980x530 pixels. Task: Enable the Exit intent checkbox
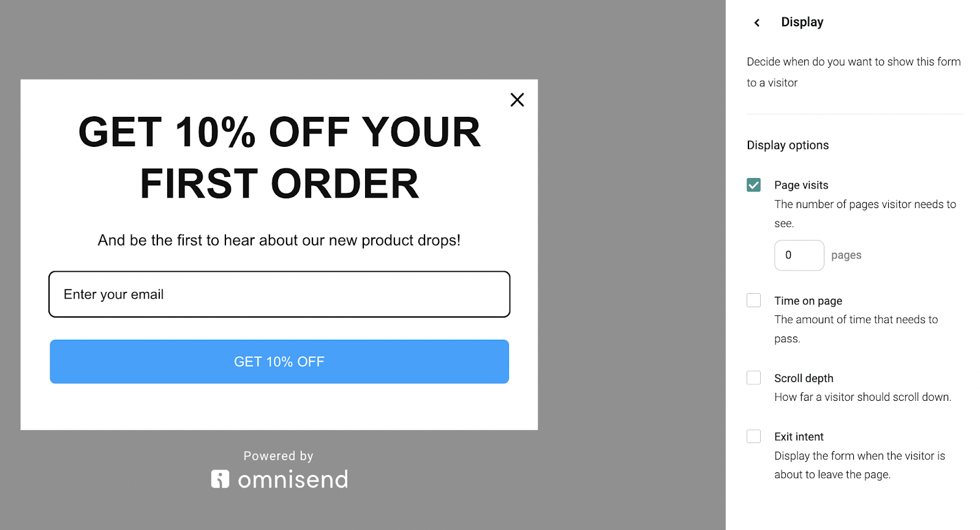[753, 436]
